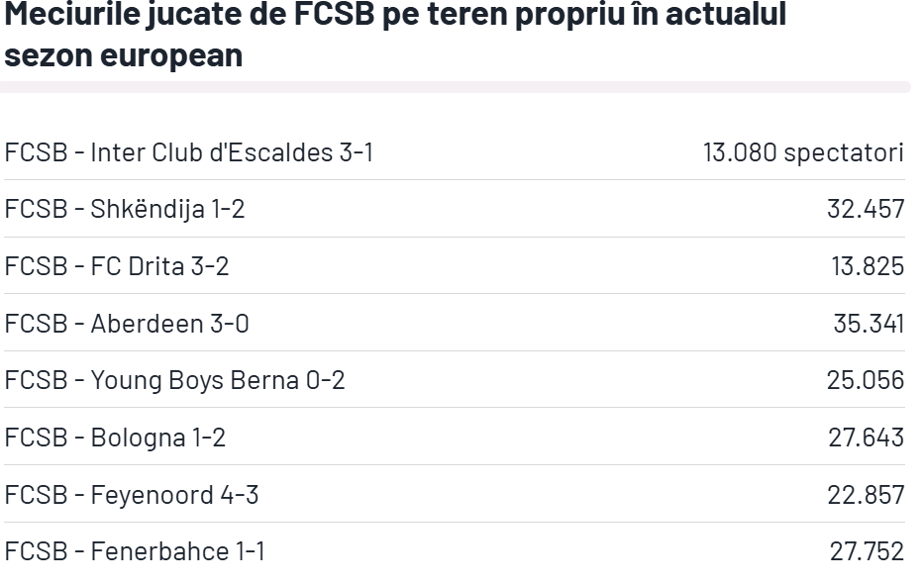Click the 35.341 attendance figure
Screen dimensions: 924x585
tap(869, 324)
